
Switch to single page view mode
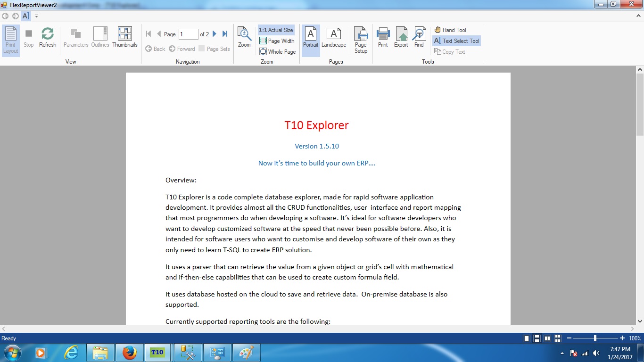pos(527,338)
